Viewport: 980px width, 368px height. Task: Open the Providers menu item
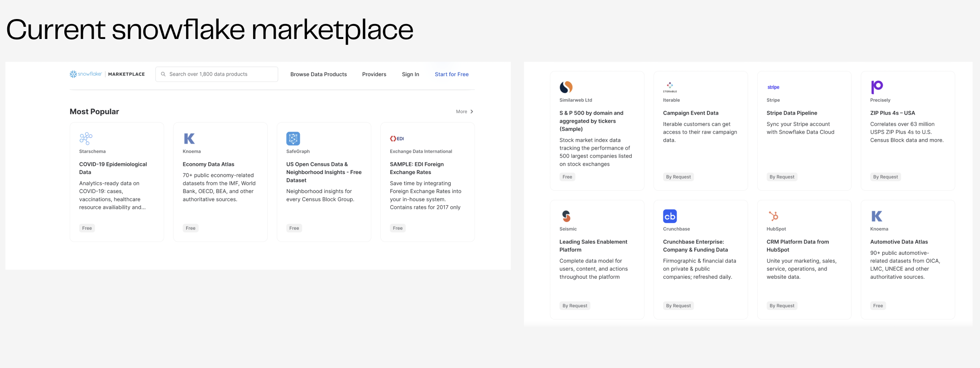coord(374,74)
